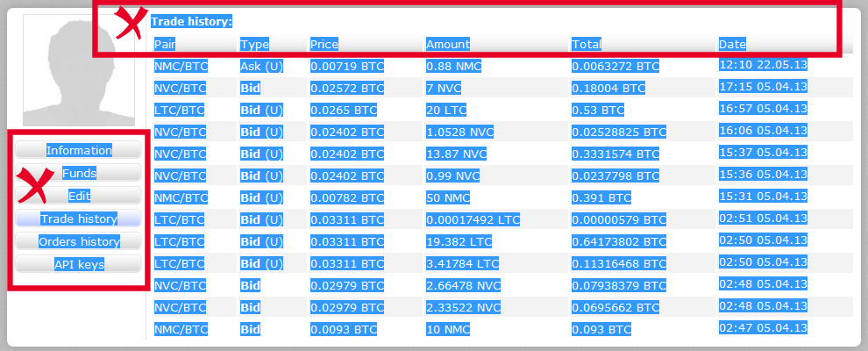868x351 pixels.
Task: Go to the Funds page
Action: (79, 173)
